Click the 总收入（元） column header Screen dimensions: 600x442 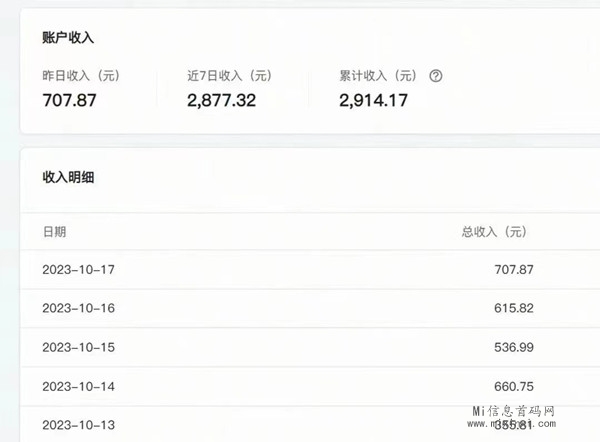click(493, 232)
